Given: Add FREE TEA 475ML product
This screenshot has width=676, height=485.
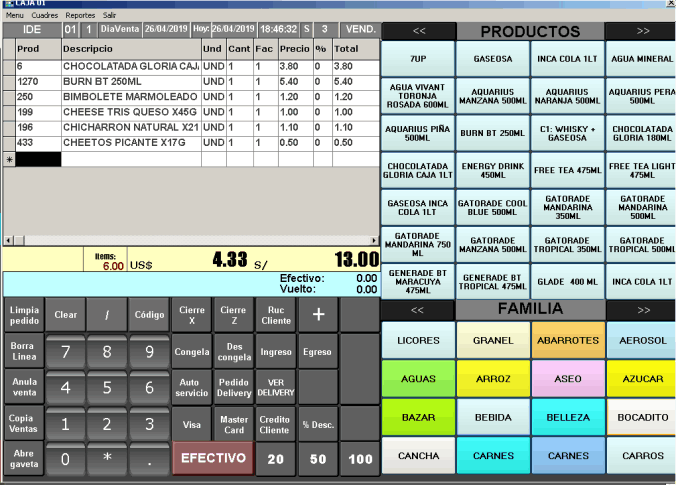Looking at the screenshot, I should (567, 170).
